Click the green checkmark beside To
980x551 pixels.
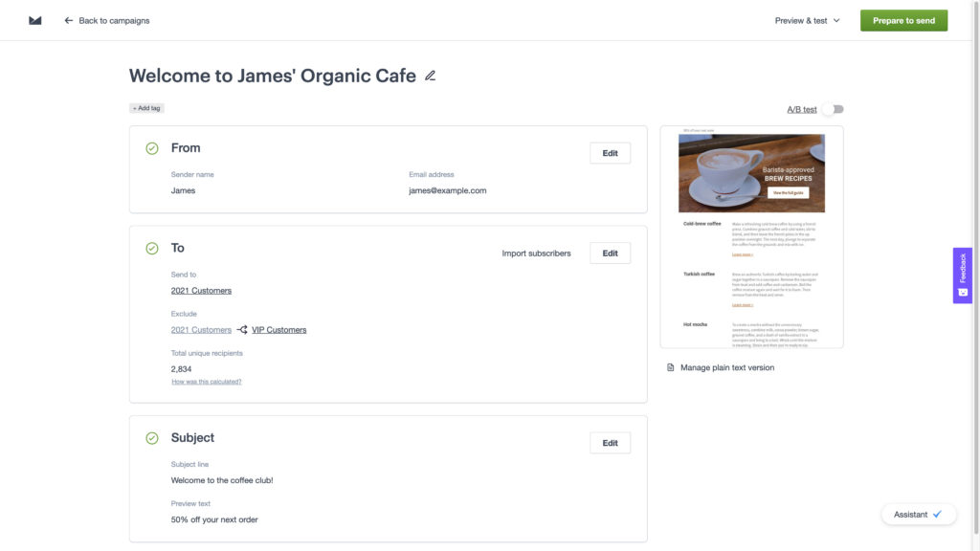tap(152, 249)
